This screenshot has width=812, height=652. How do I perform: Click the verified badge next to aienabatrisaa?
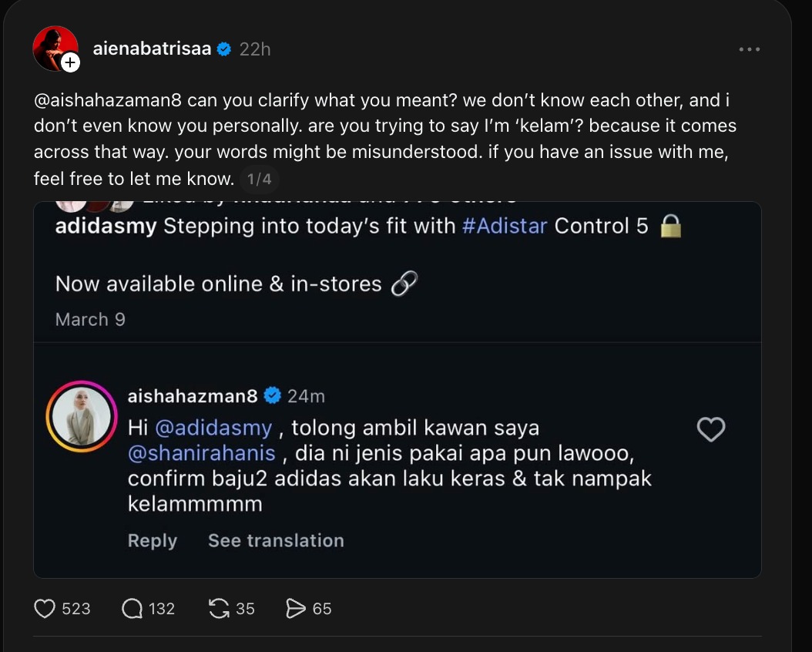[223, 48]
